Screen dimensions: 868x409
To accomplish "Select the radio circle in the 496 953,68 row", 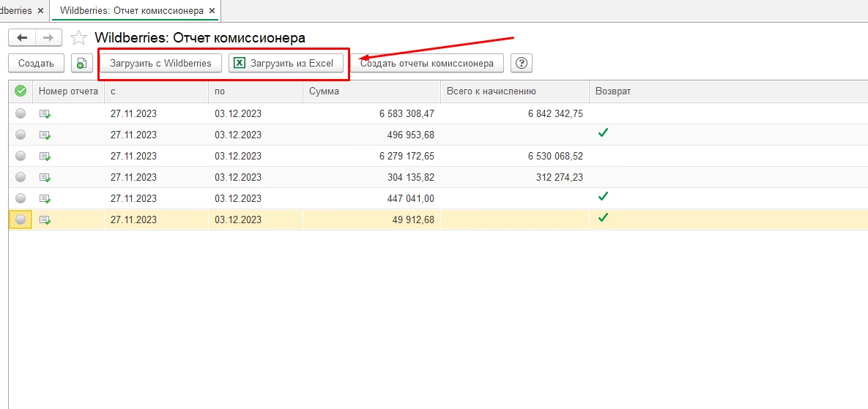I will 21,135.
